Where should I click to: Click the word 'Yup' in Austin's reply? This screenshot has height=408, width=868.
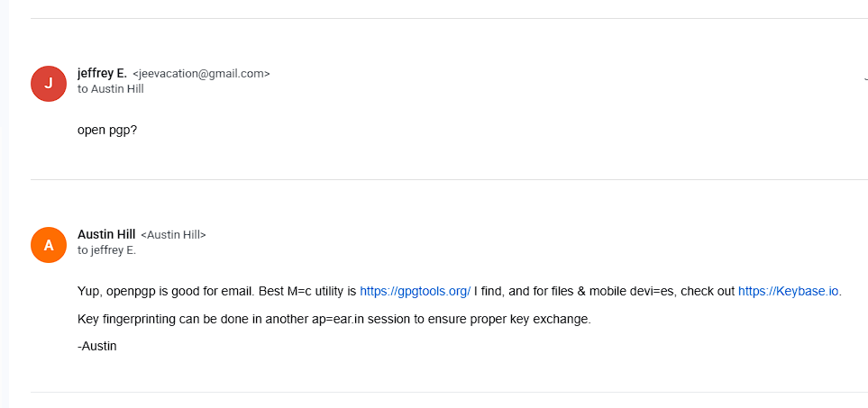pyautogui.click(x=88, y=291)
